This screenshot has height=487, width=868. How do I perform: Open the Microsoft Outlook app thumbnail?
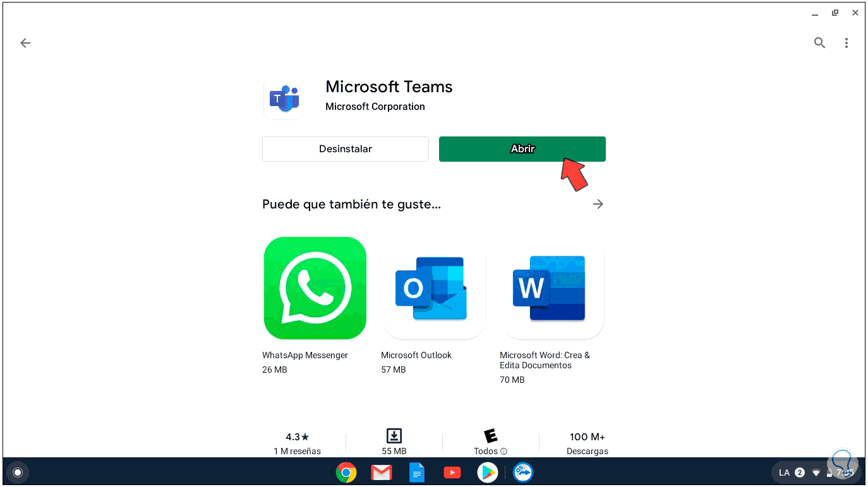434,288
